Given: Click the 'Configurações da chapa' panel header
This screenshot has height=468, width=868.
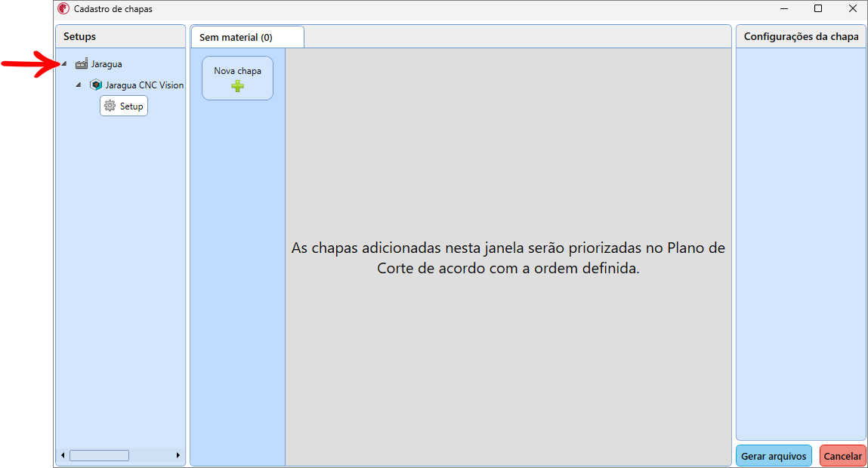Looking at the screenshot, I should 801,36.
